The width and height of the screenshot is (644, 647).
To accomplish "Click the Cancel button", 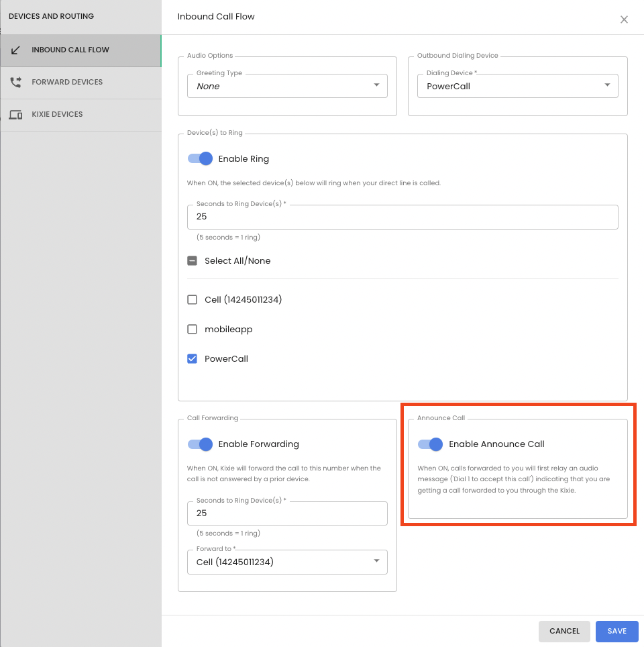I will (564, 631).
